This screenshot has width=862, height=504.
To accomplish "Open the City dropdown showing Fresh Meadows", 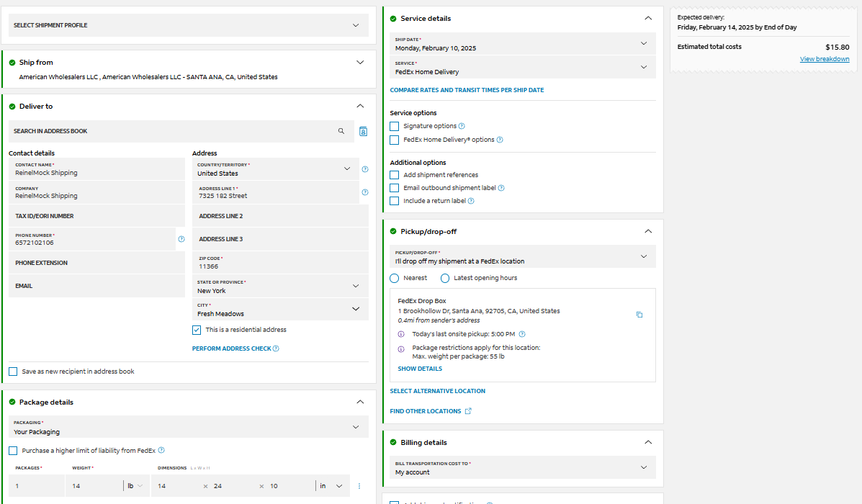I will (280, 309).
